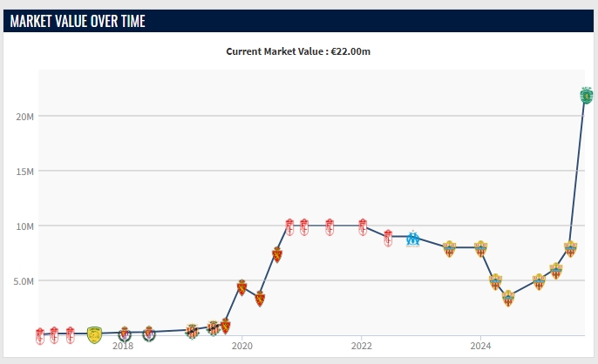Screen dimensions: 598x364
Task: Click the first Almería crest after the Marseille marker
Action: coord(449,248)
